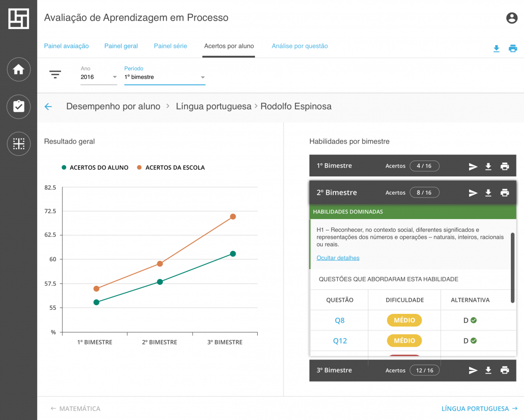Switch to the Análise por questão tab

point(300,46)
